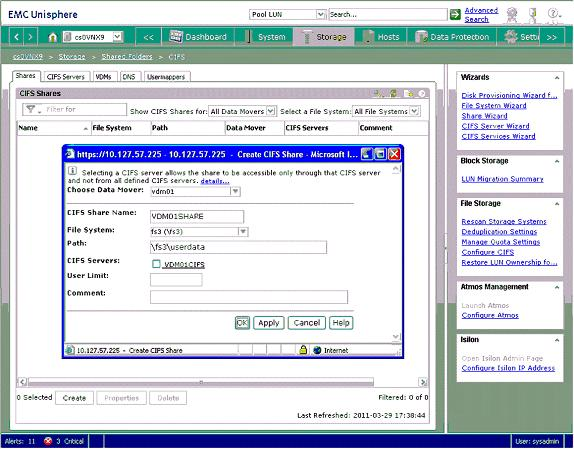
Task: Click the details link in dialog info text
Action: pyautogui.click(x=215, y=181)
